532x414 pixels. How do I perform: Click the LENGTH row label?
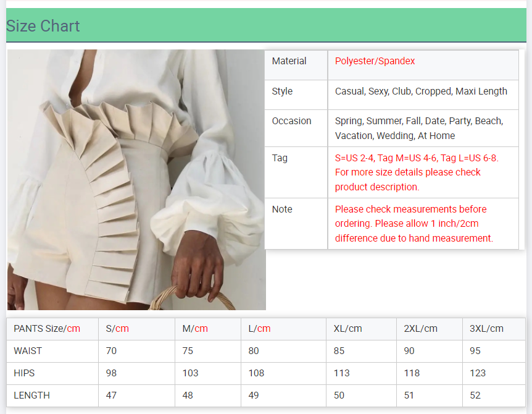coord(31,395)
